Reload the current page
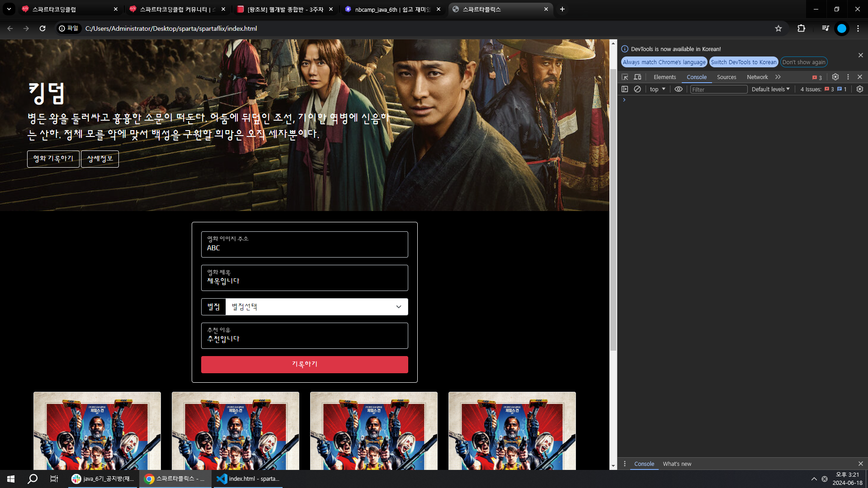This screenshot has height=488, width=868. click(x=42, y=28)
